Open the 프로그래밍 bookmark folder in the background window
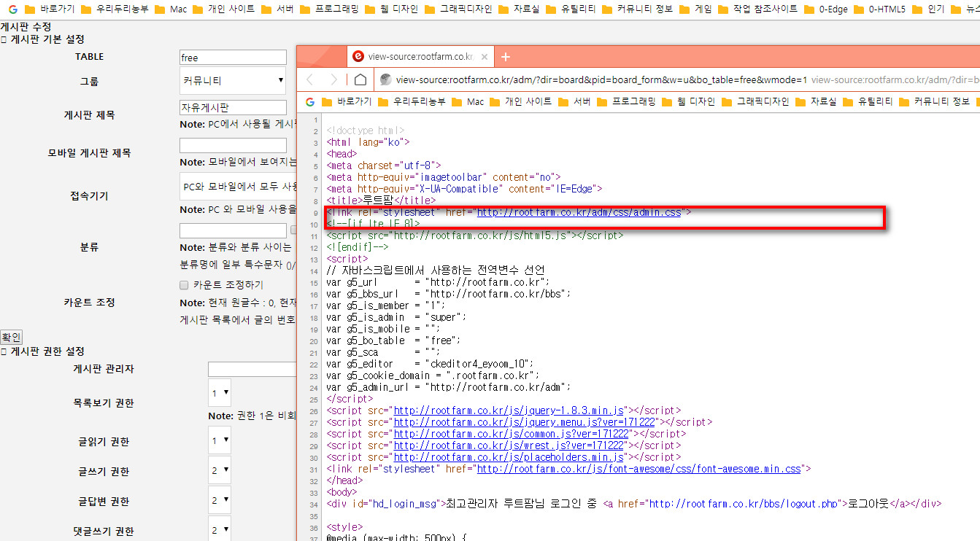 tap(330, 9)
